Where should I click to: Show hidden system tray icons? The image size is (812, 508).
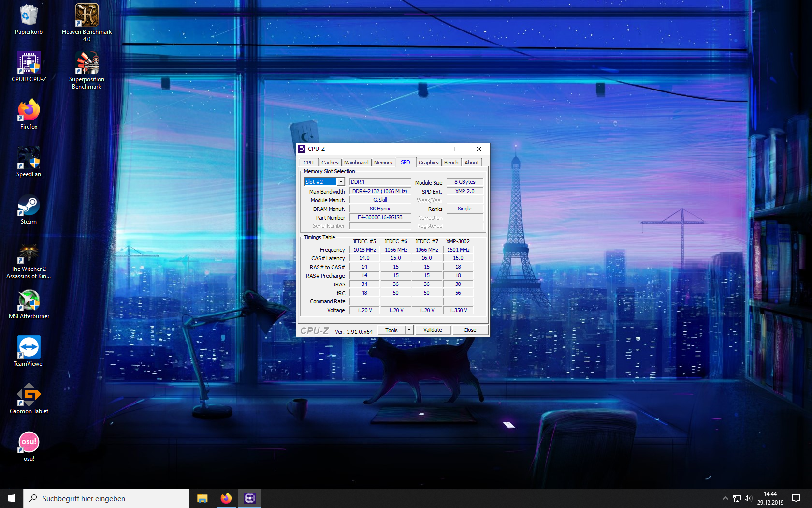pyautogui.click(x=725, y=498)
